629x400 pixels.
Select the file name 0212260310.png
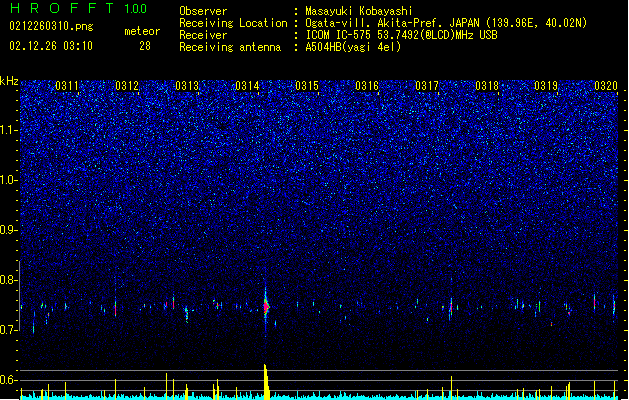click(51, 26)
